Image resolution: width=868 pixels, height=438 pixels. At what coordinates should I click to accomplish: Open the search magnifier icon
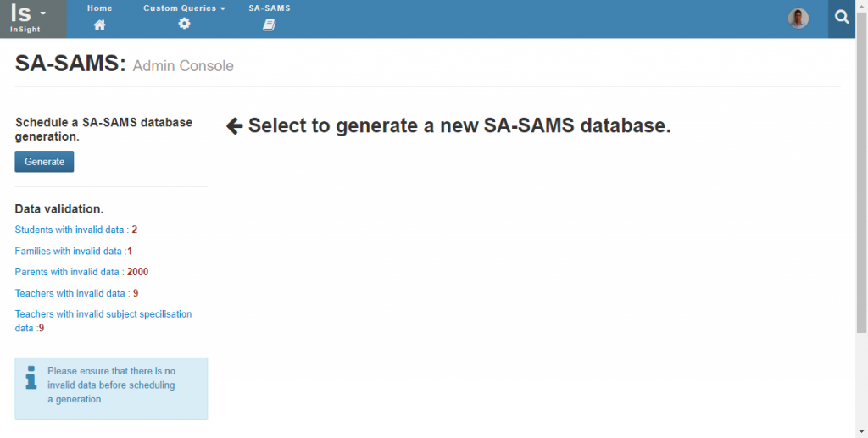pyautogui.click(x=842, y=18)
